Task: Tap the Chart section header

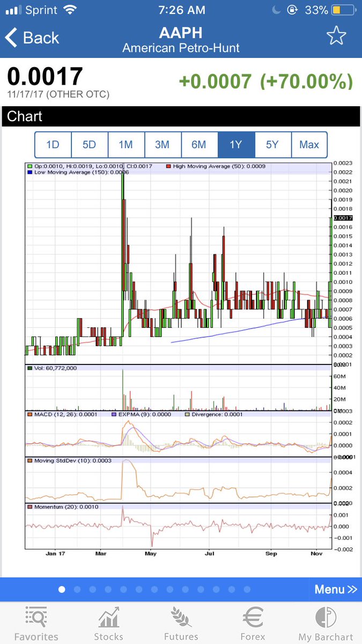Action: (181, 116)
